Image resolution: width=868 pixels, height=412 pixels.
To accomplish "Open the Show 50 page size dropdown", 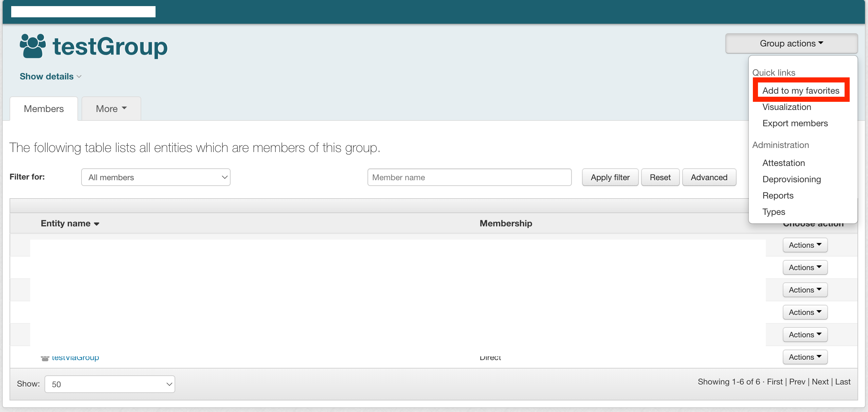I will 110,384.
